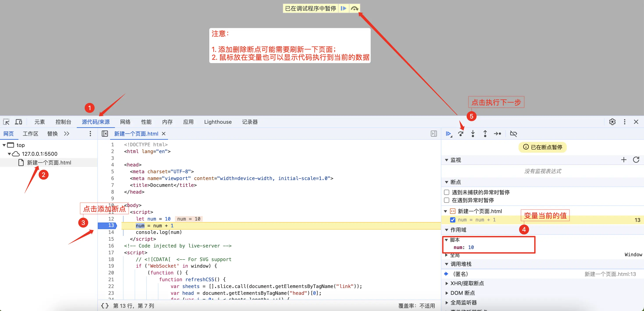Switch to the 替换 navigator tab
This screenshot has width=644, height=311.
click(52, 134)
